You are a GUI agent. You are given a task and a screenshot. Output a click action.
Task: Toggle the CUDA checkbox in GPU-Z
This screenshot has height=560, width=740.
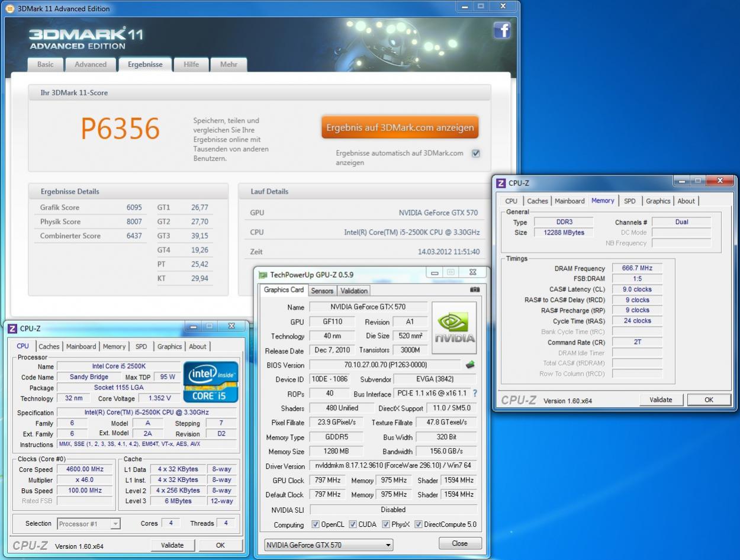tap(353, 524)
